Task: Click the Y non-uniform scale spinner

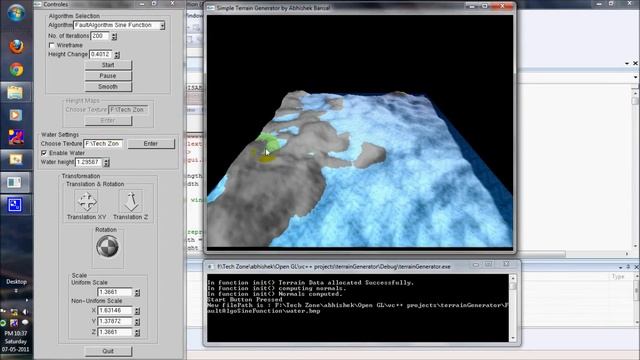Action: (x=137, y=322)
